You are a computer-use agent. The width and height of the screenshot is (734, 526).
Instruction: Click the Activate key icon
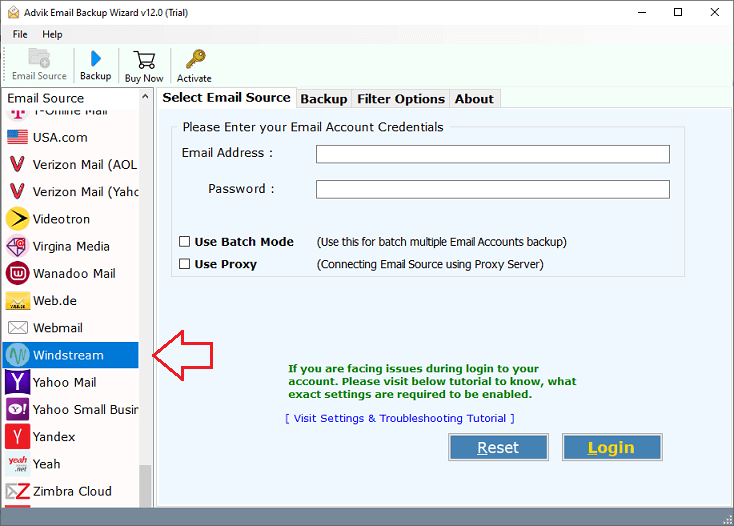coord(195,59)
